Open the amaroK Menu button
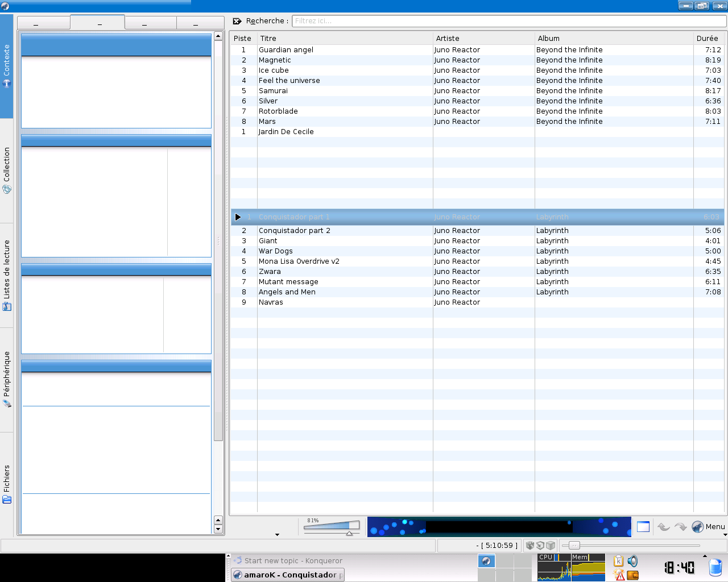The width and height of the screenshot is (728, 582). pyautogui.click(x=708, y=527)
